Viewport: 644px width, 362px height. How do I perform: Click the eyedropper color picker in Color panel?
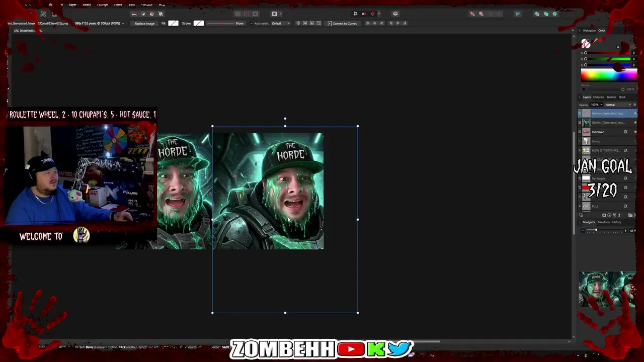(x=596, y=41)
